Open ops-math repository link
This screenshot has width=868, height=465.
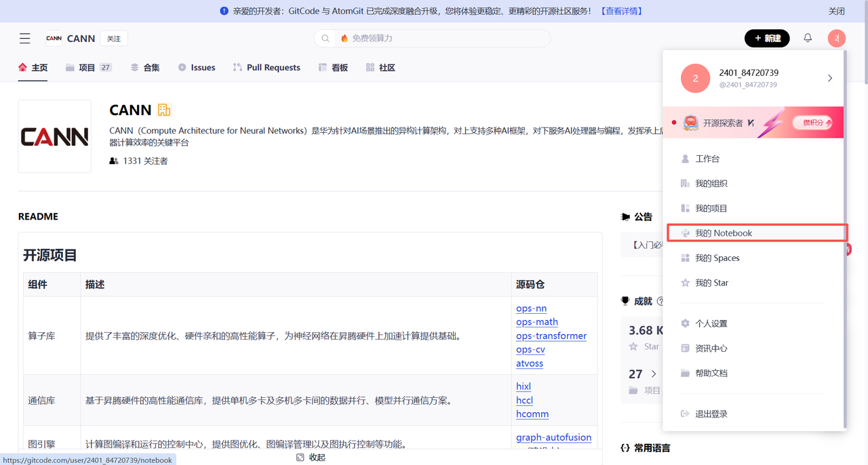537,322
